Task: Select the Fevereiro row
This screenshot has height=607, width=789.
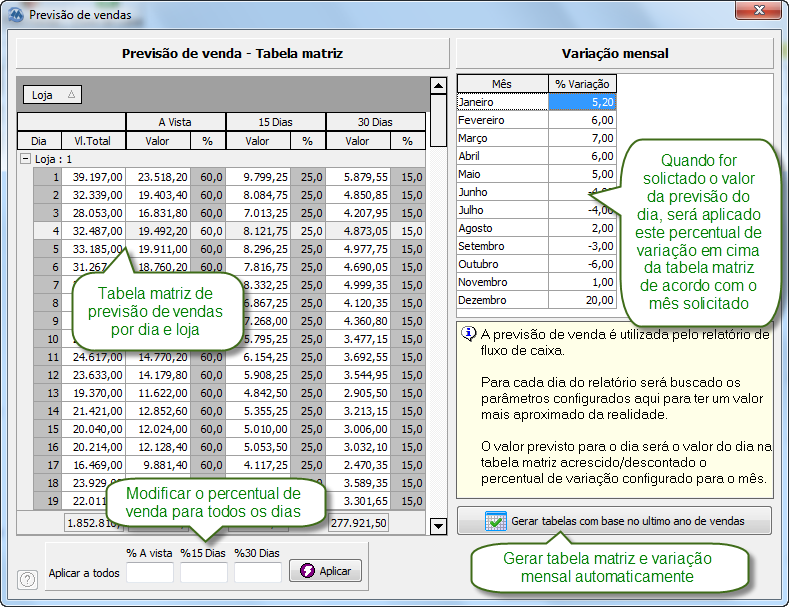Action: 536,120
